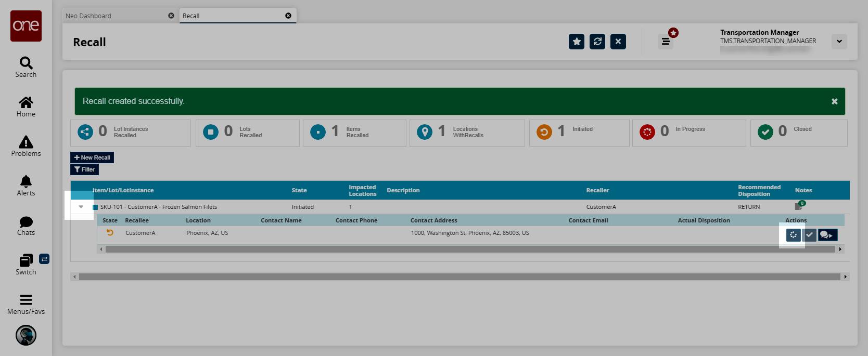Create a New Recall
The height and width of the screenshot is (356, 868).
[92, 157]
